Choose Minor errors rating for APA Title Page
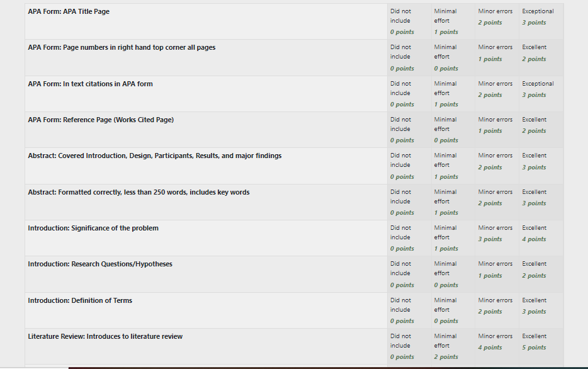Viewport: 588px width, 369px height. tap(497, 21)
